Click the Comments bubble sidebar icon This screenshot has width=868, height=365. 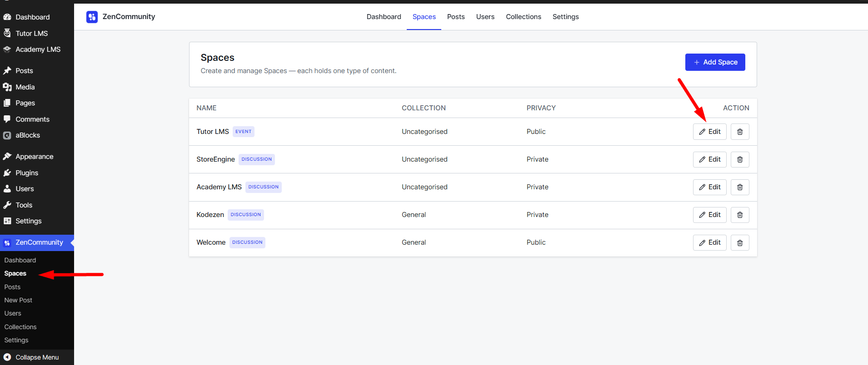coord(7,119)
